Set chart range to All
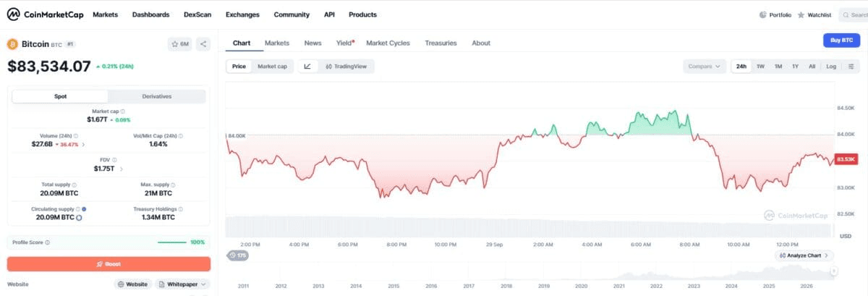Image resolution: width=868 pixels, height=296 pixels. coord(812,67)
